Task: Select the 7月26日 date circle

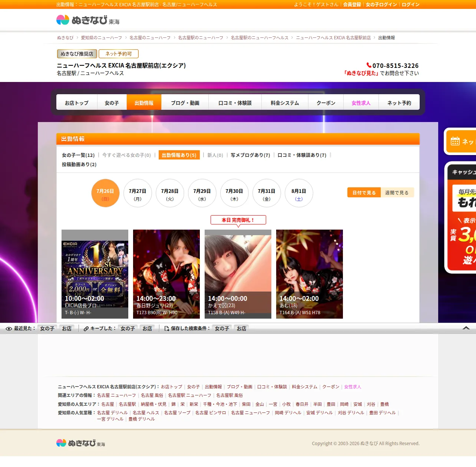Action: pos(105,193)
